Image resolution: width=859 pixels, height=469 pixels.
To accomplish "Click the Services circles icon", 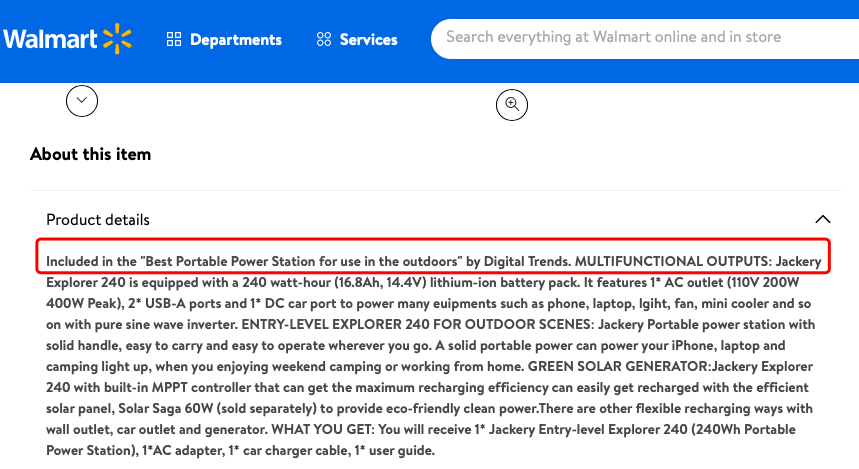I will click(324, 39).
